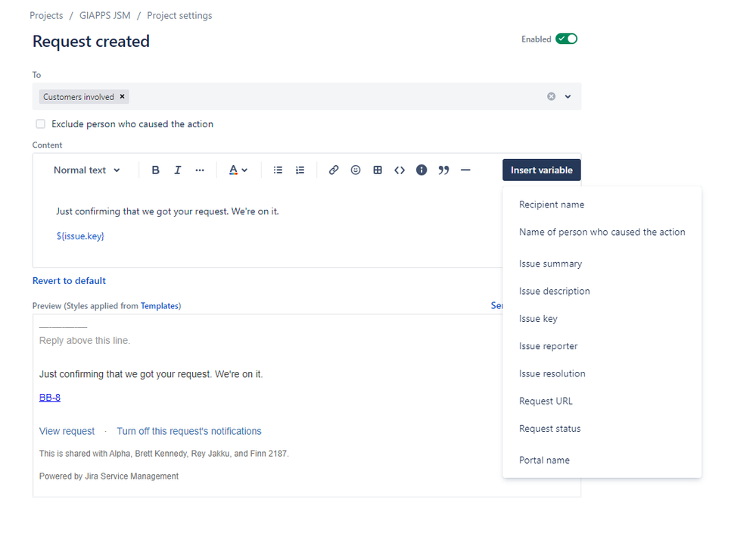Remove the 'Customers involved' recipient tag
This screenshot has width=756, height=537.
point(123,97)
